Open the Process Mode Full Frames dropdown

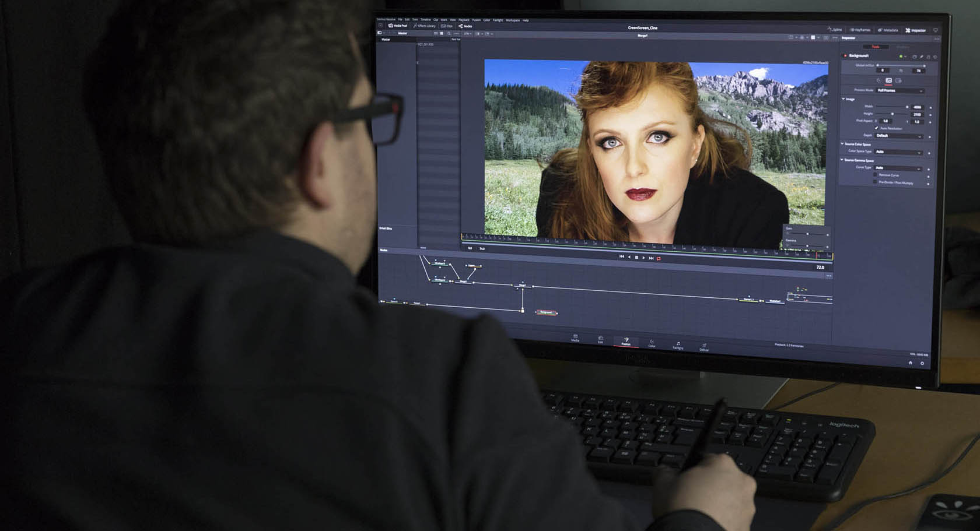[x=900, y=90]
